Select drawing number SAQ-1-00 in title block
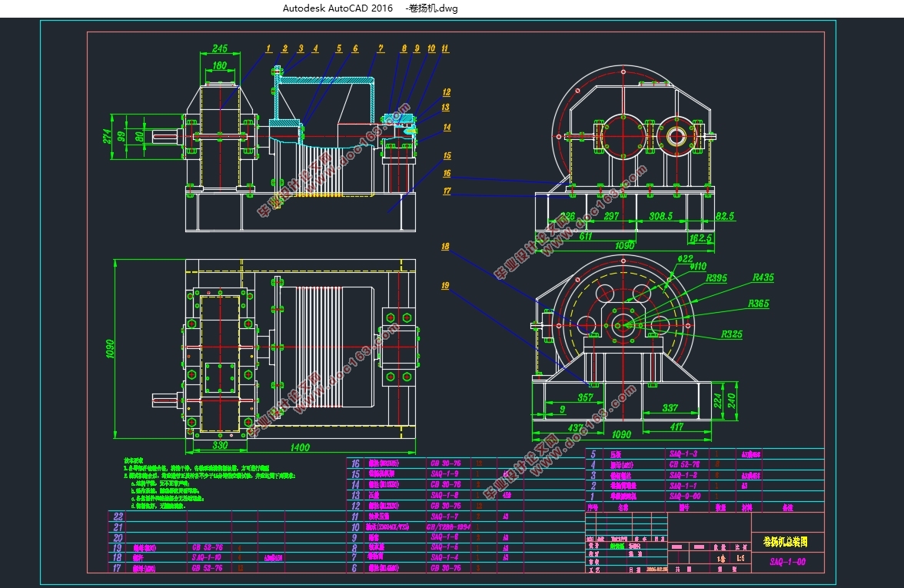This screenshot has width=904, height=588. coord(787,561)
